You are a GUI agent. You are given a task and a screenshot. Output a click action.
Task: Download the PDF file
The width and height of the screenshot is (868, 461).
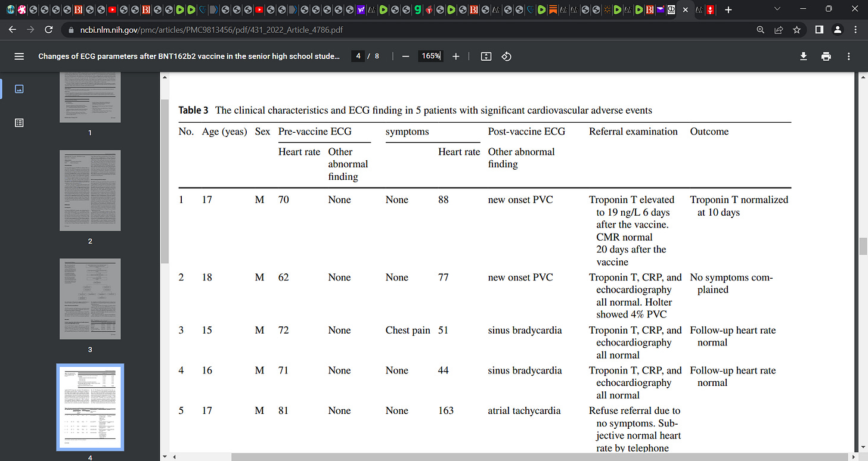804,56
